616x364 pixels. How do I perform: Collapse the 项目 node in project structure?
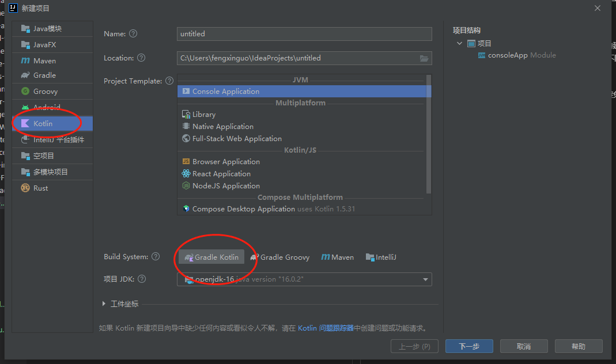coord(459,44)
